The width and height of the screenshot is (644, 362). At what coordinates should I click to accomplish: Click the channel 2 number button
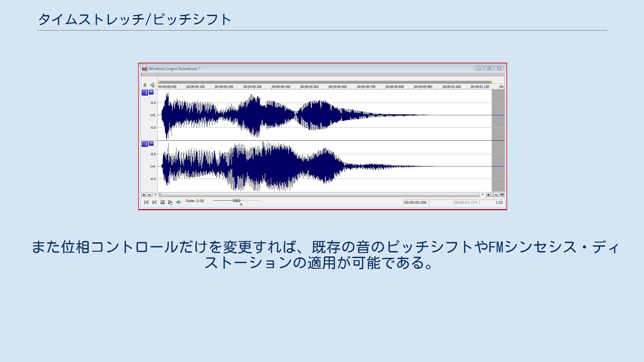[x=145, y=144]
